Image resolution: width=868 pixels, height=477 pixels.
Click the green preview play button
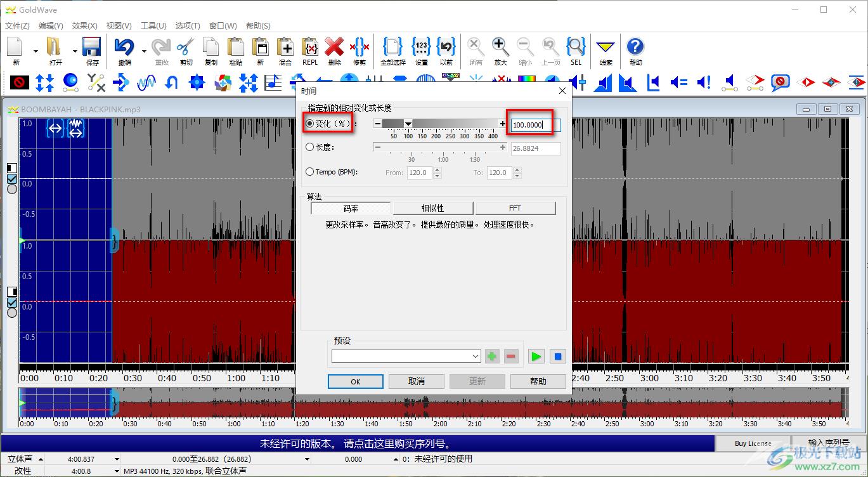coord(536,356)
